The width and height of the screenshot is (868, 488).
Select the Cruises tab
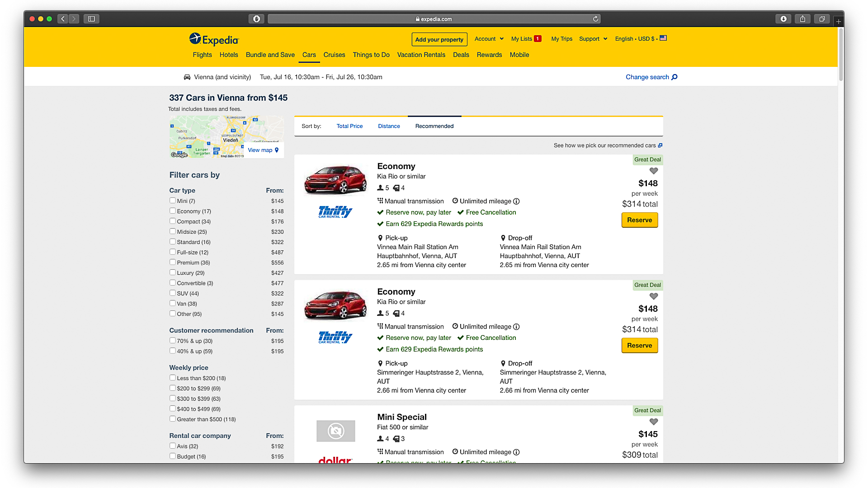coord(334,55)
